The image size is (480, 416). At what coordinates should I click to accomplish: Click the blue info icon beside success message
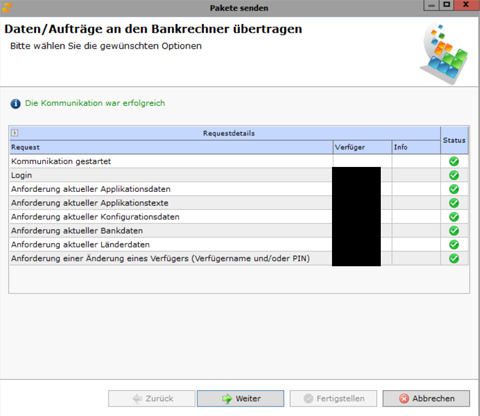(x=15, y=104)
